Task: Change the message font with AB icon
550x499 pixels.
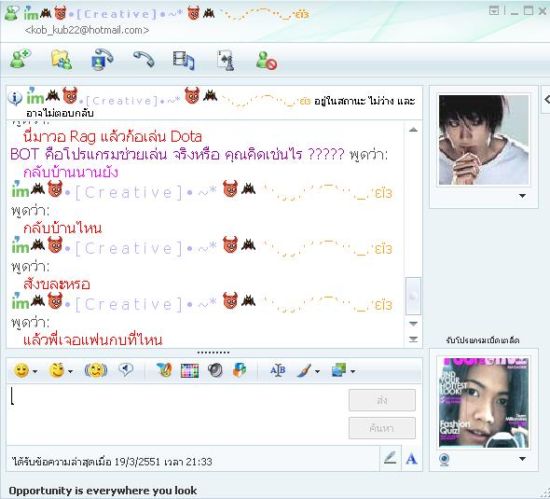Action: [x=278, y=370]
